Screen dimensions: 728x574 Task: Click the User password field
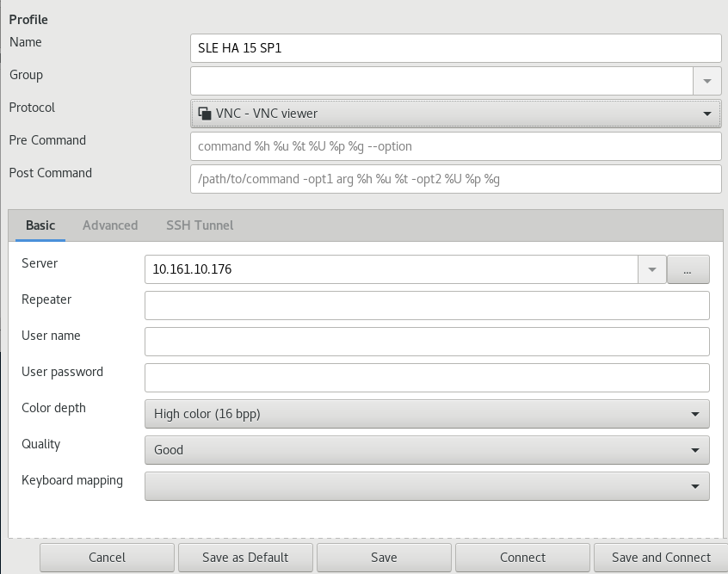pyautogui.click(x=427, y=378)
